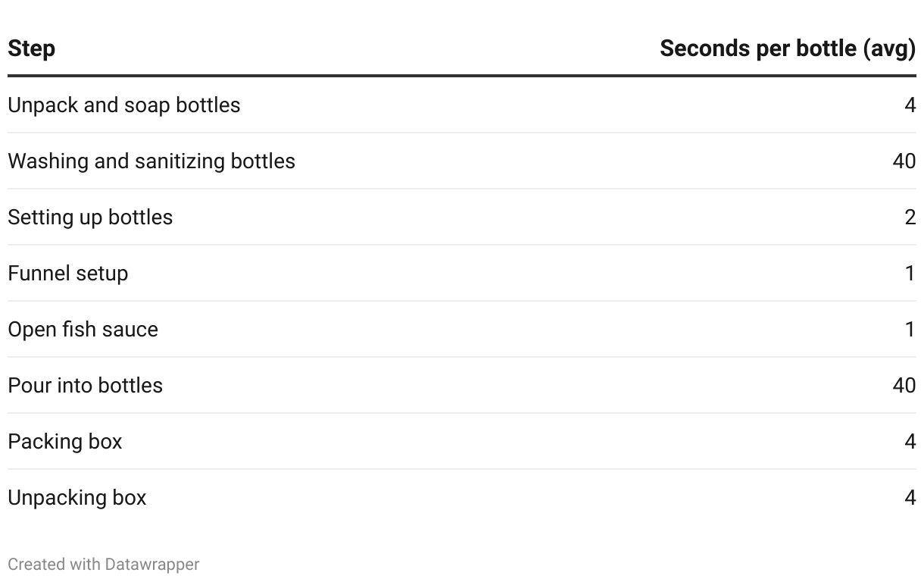Select the Open fish sauce row
This screenshot has width=924, height=582.
click(462, 329)
